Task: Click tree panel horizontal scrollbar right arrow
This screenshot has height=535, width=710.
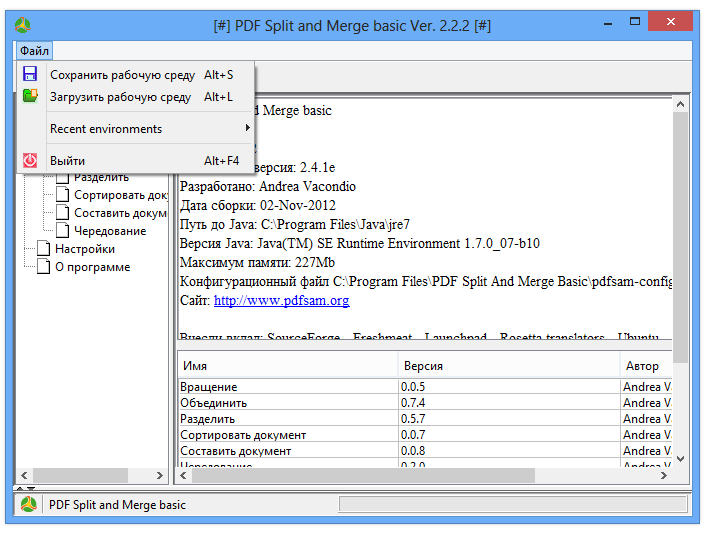Action: point(159,475)
